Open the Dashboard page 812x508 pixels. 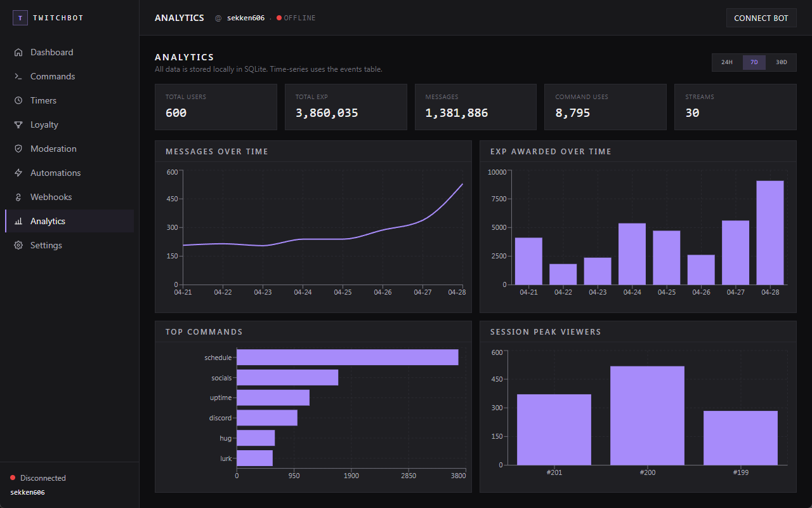pyautogui.click(x=70, y=52)
